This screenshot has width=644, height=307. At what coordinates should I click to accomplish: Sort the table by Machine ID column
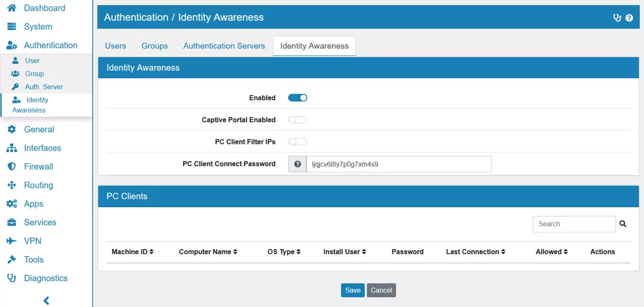pyautogui.click(x=133, y=252)
